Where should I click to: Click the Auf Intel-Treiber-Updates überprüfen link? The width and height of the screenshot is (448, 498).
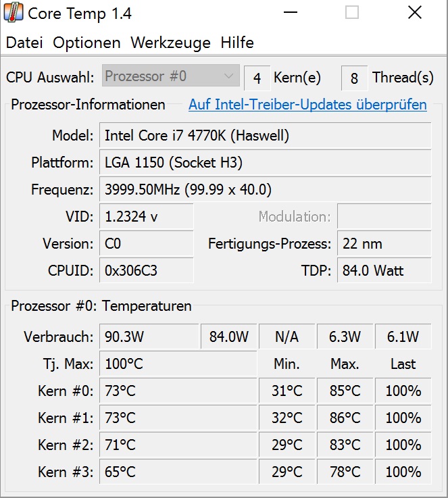pos(307,105)
